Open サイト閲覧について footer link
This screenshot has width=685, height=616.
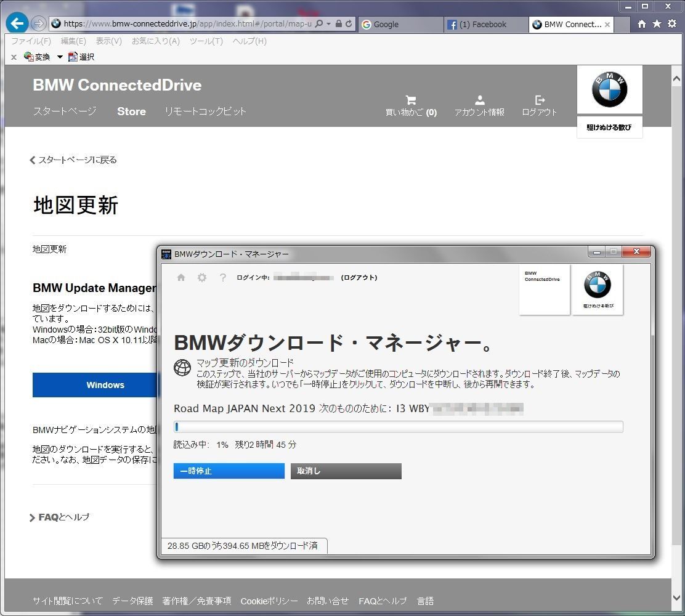click(68, 601)
